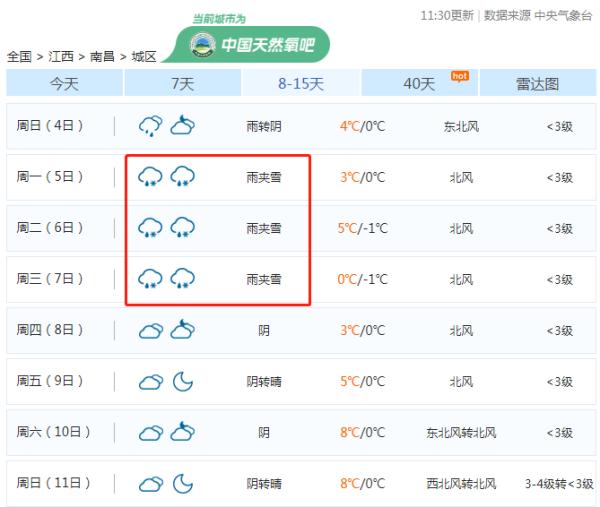The image size is (600, 507).
Task: Click the night overcast icon for 周四（8日）
Action: tap(183, 329)
